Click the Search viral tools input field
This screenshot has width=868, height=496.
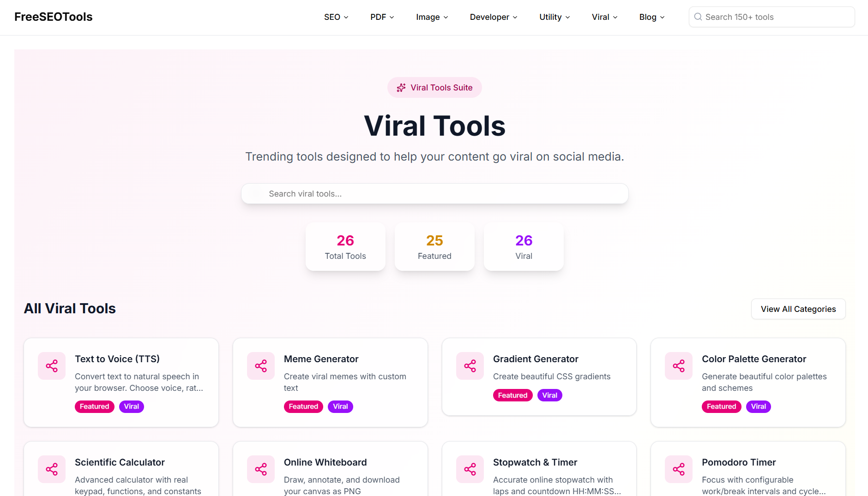coord(434,193)
